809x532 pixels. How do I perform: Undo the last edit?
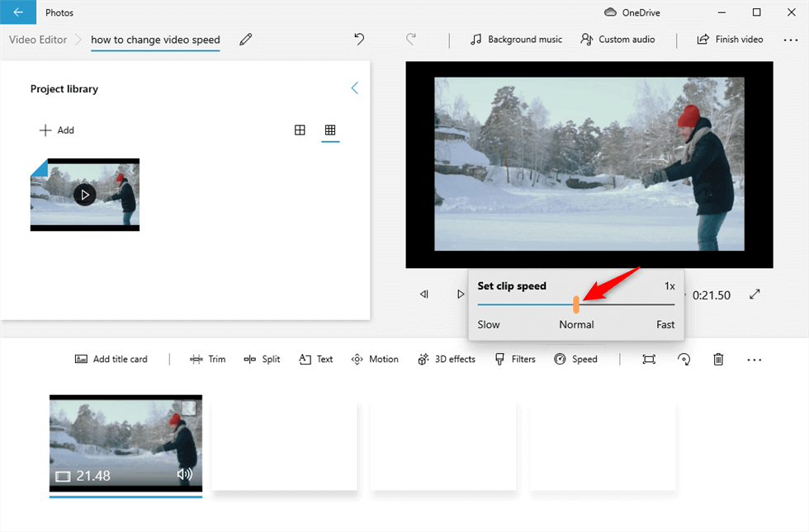click(359, 40)
